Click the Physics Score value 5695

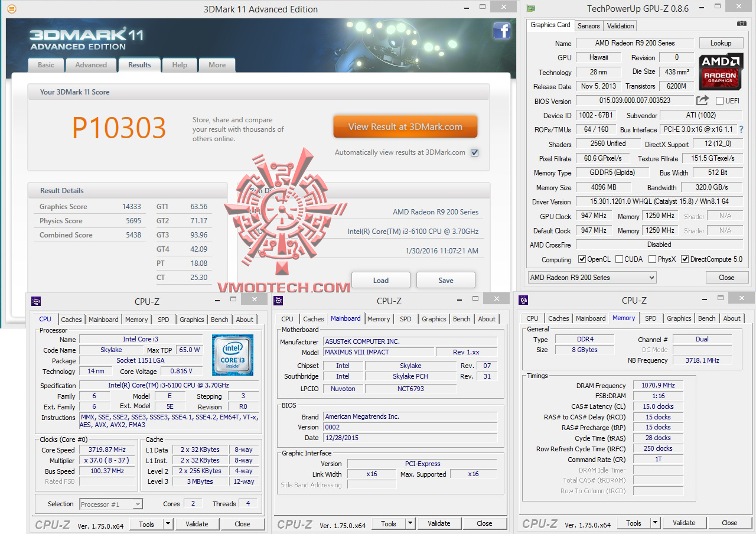click(133, 221)
